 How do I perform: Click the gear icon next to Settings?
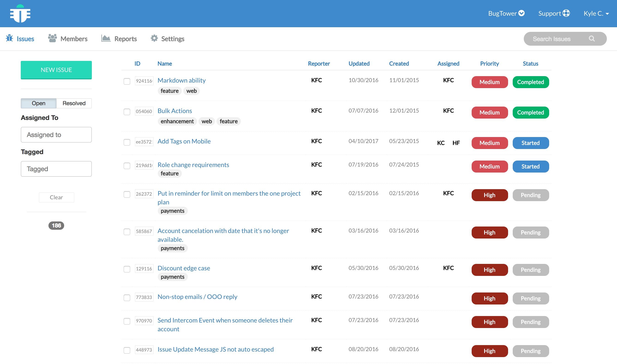154,38
